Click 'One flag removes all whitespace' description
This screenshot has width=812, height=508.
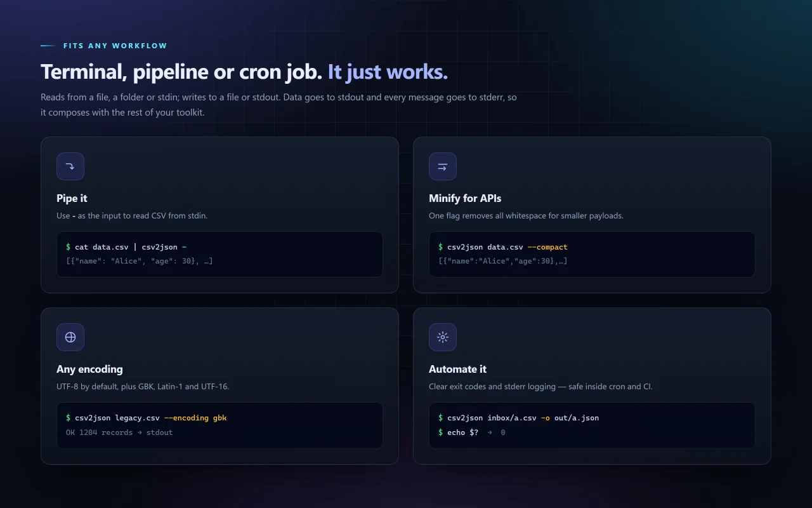pos(526,215)
